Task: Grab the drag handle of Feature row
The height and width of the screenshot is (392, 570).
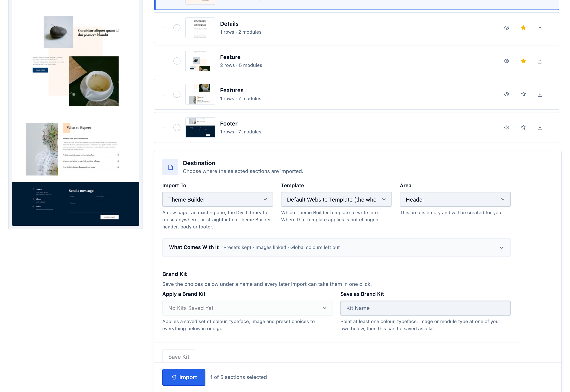Action: click(x=165, y=61)
